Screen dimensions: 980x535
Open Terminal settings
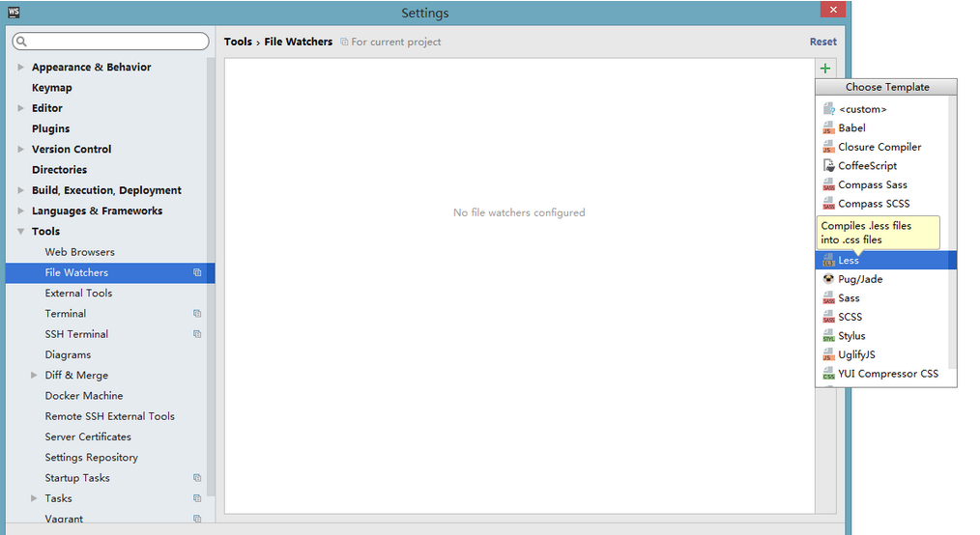coord(65,314)
